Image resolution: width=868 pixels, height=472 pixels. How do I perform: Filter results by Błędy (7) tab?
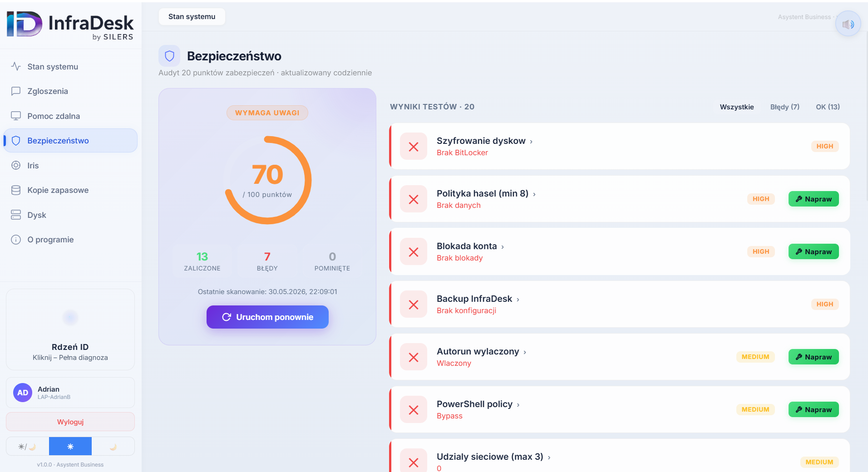[x=784, y=107]
